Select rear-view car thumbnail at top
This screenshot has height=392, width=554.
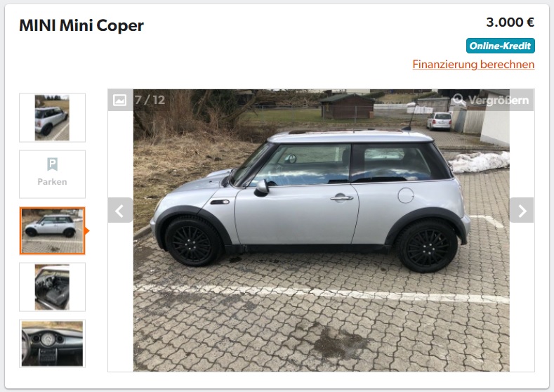[x=52, y=118]
